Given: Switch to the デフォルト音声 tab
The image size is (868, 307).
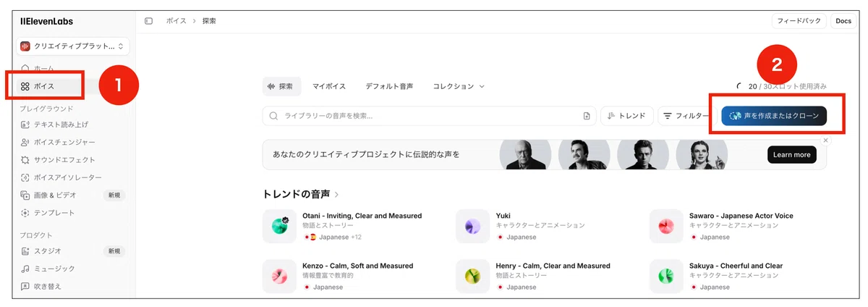Looking at the screenshot, I should pyautogui.click(x=389, y=86).
